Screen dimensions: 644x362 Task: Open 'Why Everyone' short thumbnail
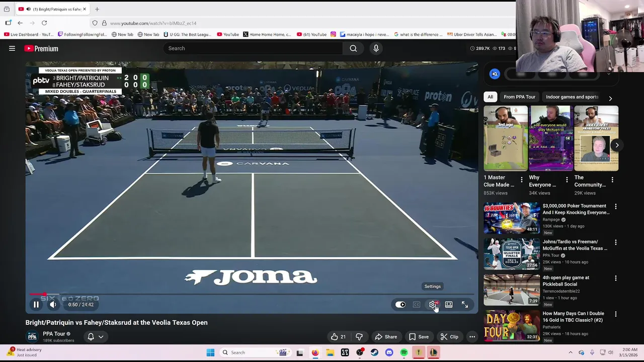click(551, 139)
